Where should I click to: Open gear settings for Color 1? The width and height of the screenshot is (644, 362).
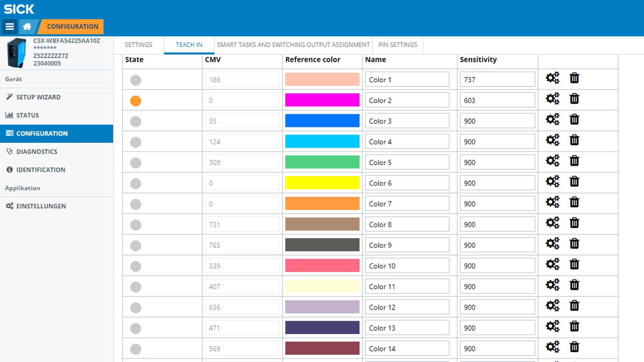tap(553, 78)
